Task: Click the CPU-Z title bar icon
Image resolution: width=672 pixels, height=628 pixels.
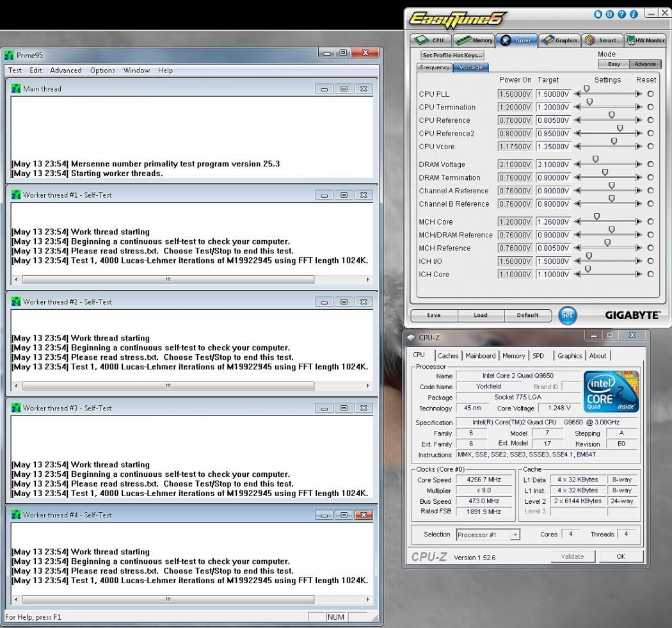Action: [x=412, y=337]
